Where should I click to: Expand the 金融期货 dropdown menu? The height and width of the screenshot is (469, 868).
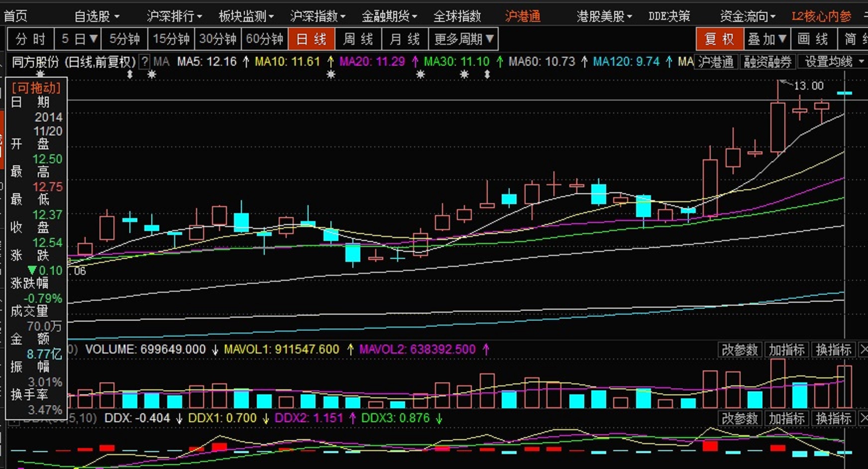click(x=389, y=16)
